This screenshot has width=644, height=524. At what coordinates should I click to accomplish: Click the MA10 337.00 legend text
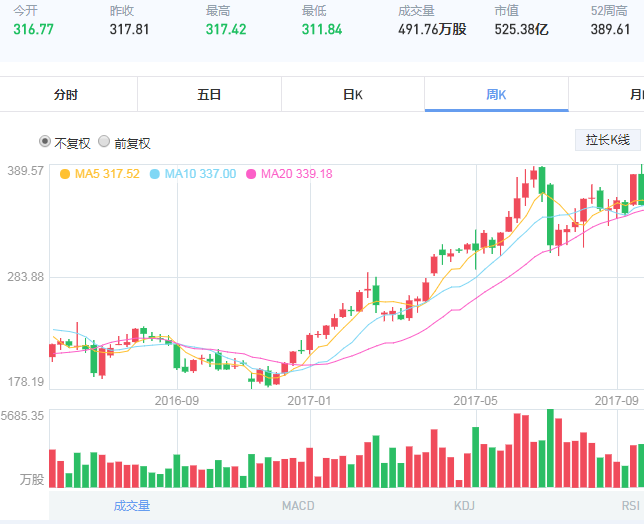click(200, 174)
